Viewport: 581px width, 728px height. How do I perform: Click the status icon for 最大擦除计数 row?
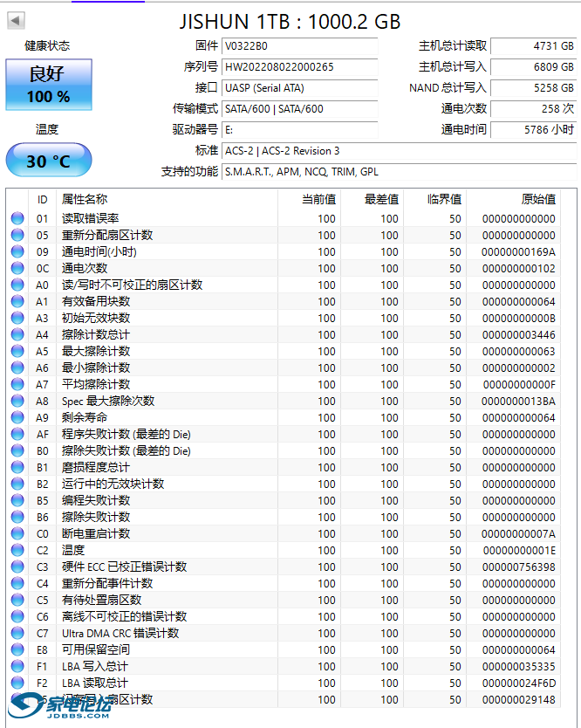coord(17,351)
